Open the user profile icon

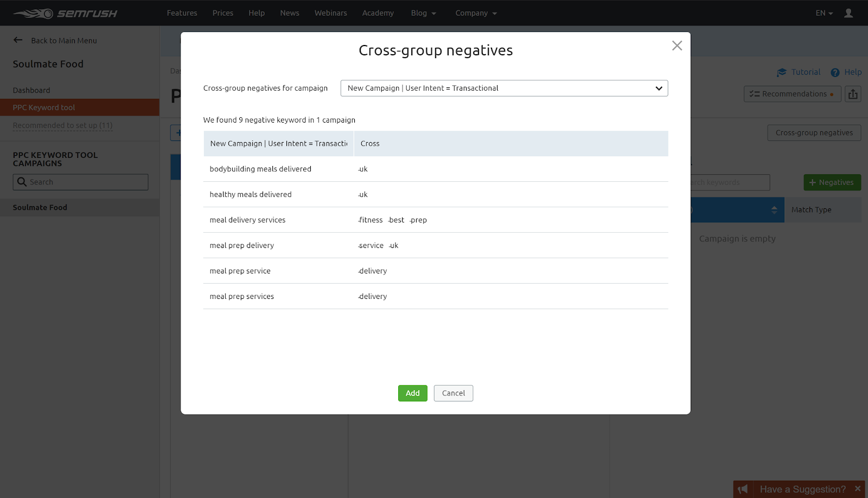tap(848, 13)
